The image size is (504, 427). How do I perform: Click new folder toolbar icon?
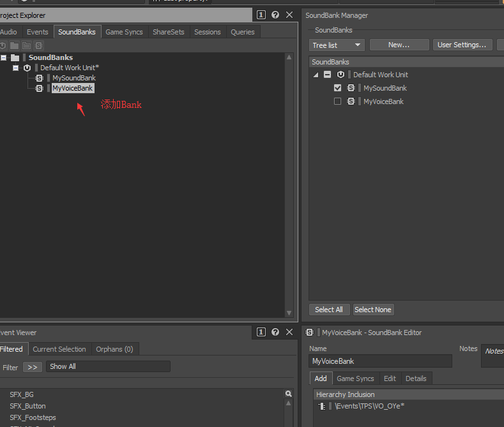(x=14, y=45)
